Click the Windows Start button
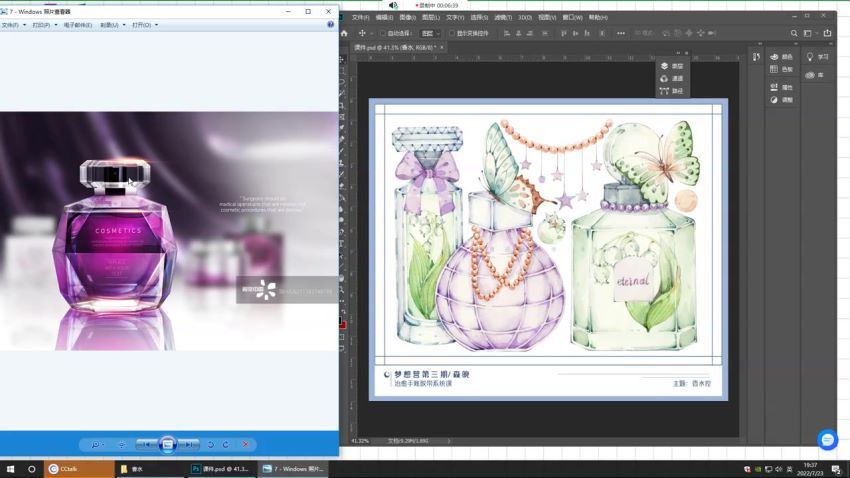 pos(10,469)
